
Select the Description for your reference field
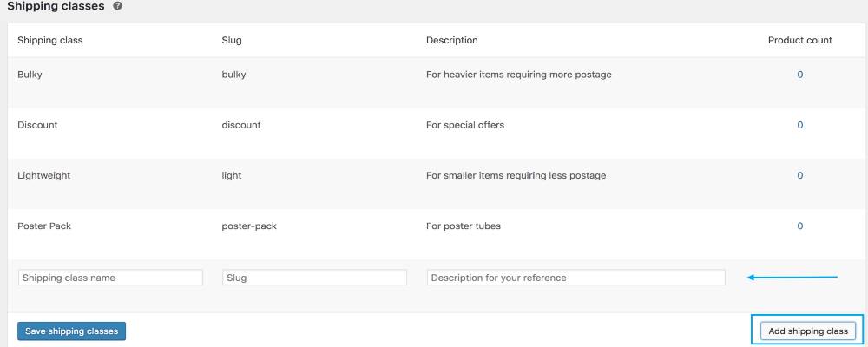point(575,278)
